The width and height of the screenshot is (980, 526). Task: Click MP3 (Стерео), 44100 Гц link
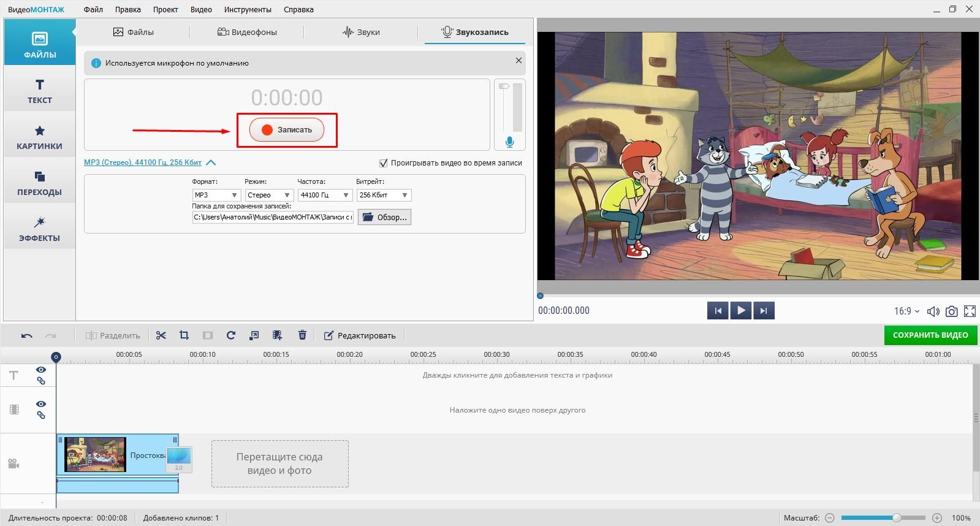click(143, 162)
